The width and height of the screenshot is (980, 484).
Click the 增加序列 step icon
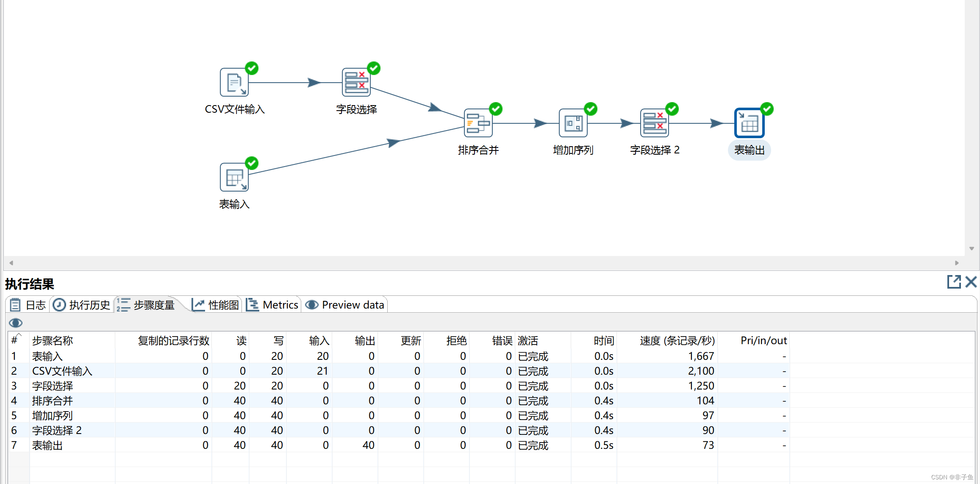573,123
